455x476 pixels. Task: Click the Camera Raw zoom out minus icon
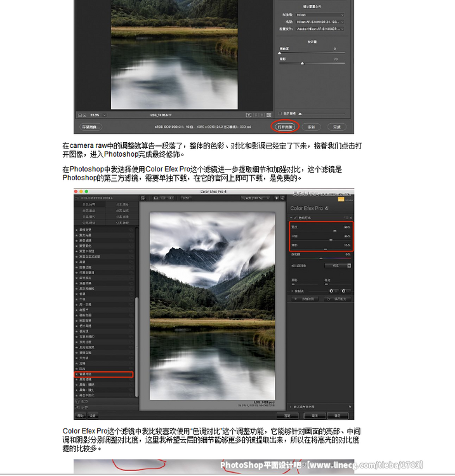coord(80,116)
